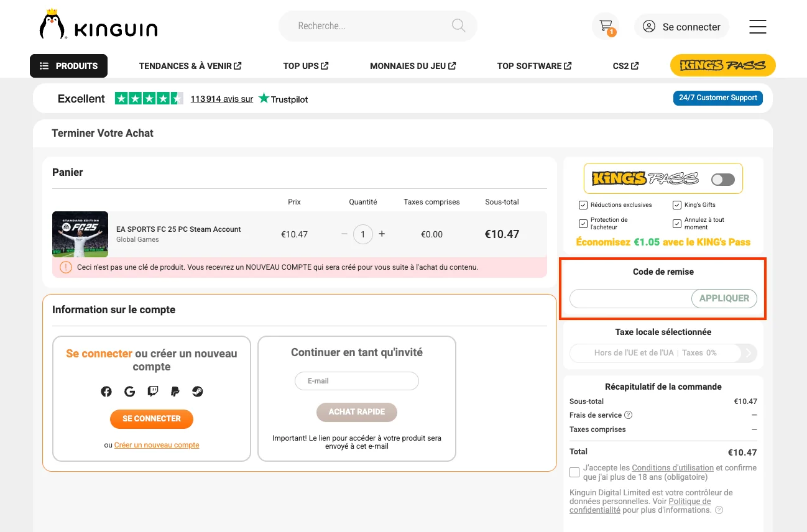Tick the Protection de l'acheteur checkbox
The height and width of the screenshot is (532, 807).
click(x=583, y=224)
